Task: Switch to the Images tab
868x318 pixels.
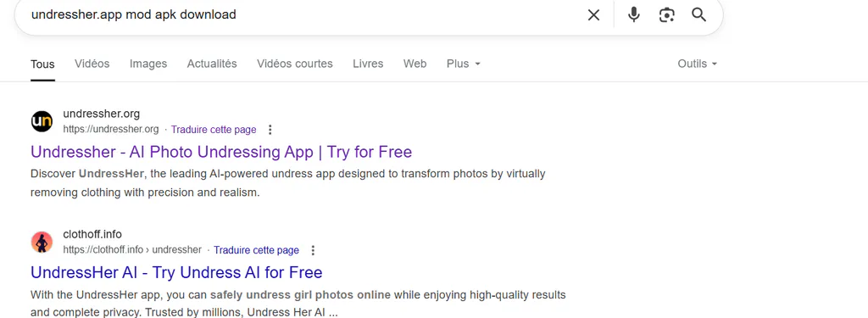Action: (148, 64)
